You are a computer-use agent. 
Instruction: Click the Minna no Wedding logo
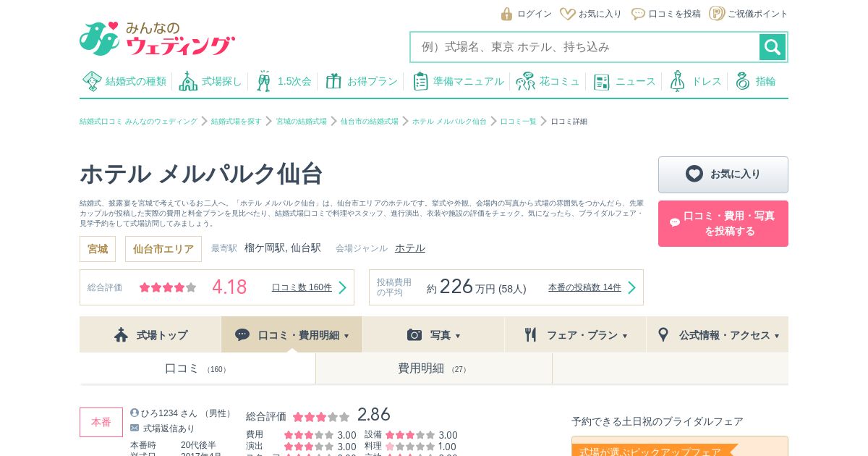pyautogui.click(x=157, y=38)
